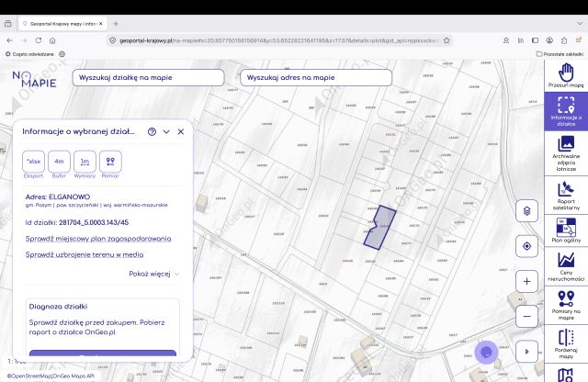
Task: Select the Przesuń mapę hand tool
Action: tap(566, 75)
